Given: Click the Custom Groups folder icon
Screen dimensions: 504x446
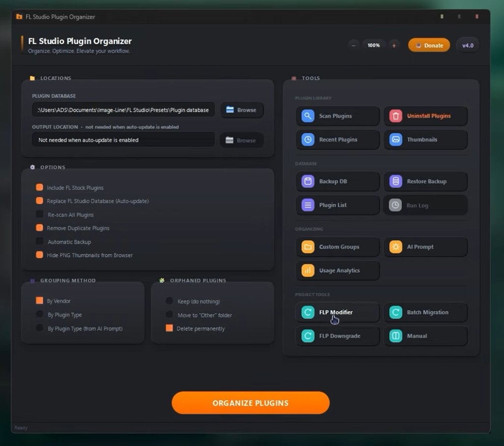Looking at the screenshot, I should (308, 247).
